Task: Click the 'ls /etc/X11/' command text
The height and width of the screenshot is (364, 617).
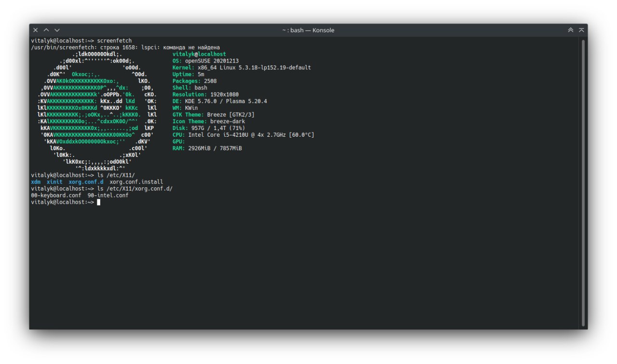Action: tap(116, 175)
